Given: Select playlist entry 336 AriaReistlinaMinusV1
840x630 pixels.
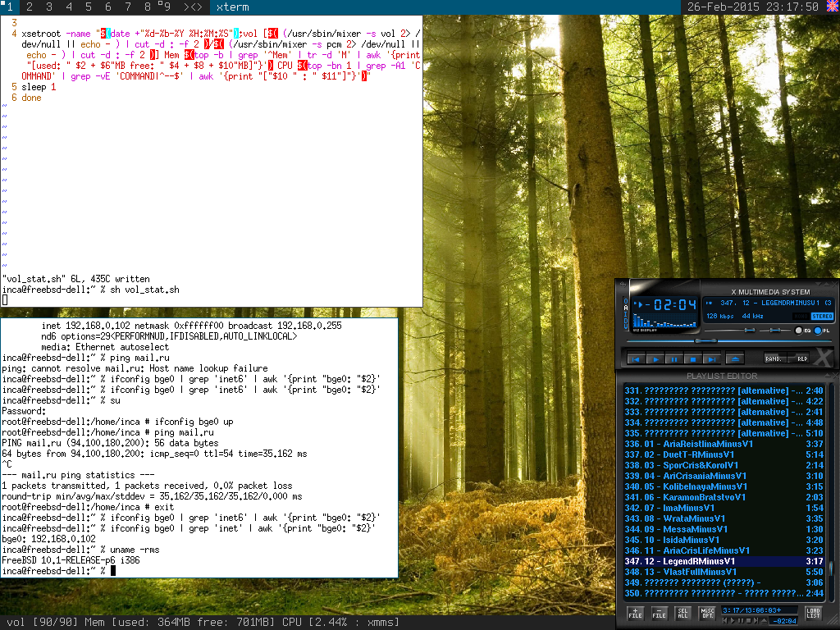Looking at the screenshot, I should 724,444.
